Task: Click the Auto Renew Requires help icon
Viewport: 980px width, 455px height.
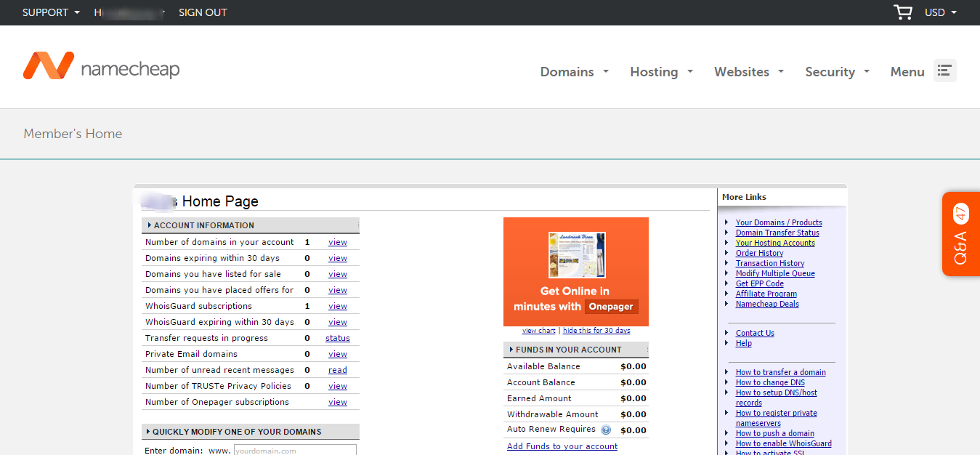Action: (606, 430)
